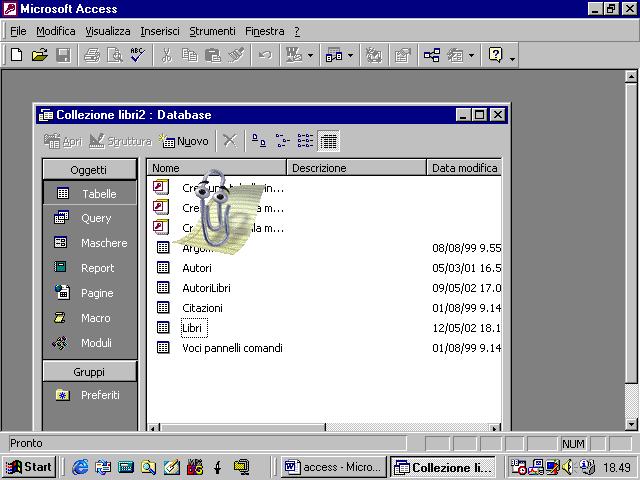Screen dimensions: 640x480
Task: Open the Finestra menu
Action: coord(264,31)
